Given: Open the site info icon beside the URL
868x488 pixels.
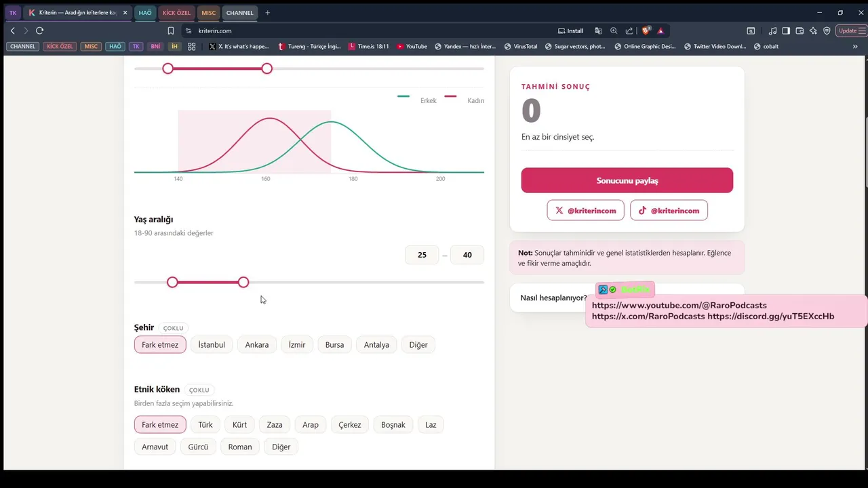Looking at the screenshot, I should pyautogui.click(x=189, y=30).
